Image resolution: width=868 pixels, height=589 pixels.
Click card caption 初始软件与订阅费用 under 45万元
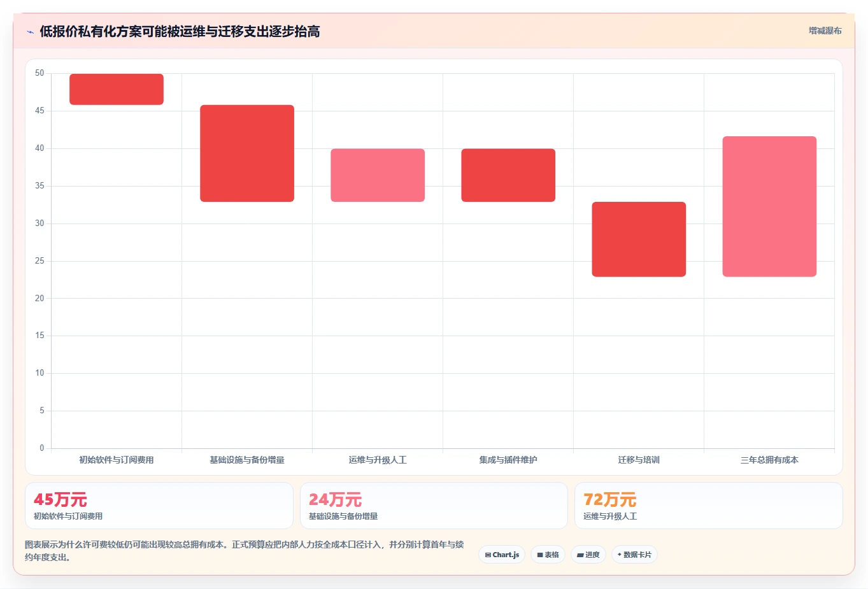click(68, 516)
